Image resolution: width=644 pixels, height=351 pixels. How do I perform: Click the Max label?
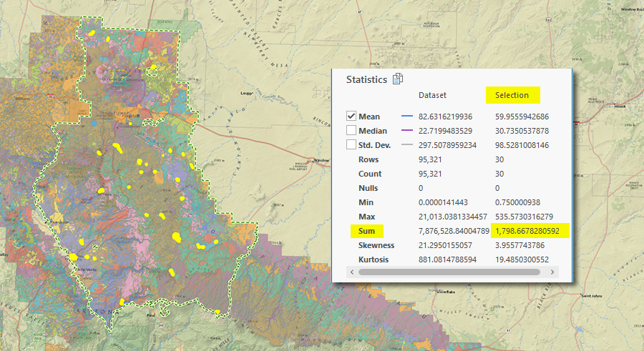tap(366, 217)
